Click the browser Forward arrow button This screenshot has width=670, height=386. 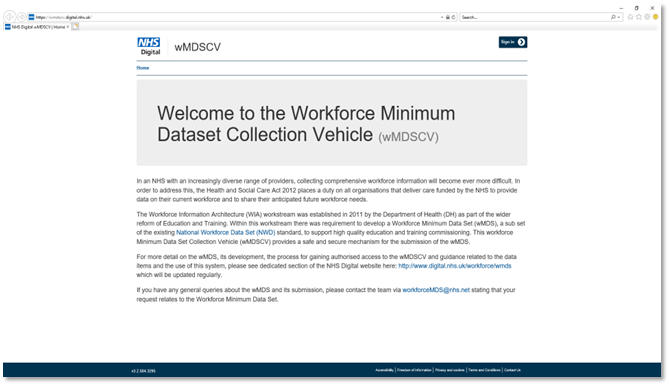22,17
